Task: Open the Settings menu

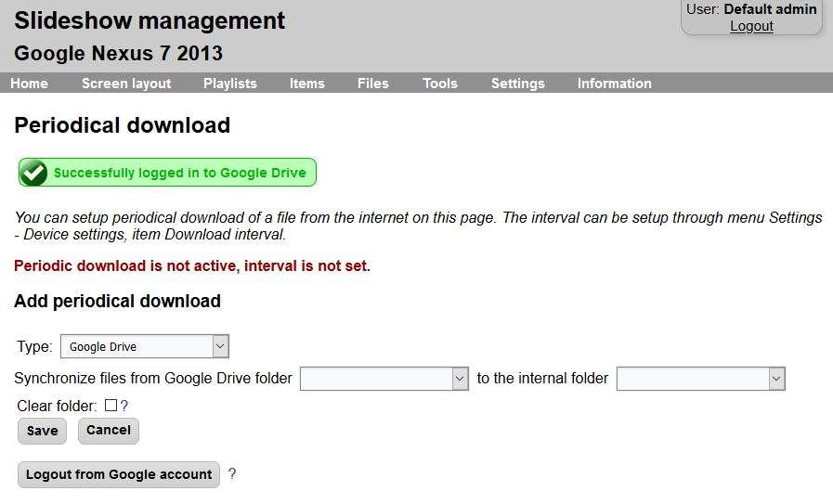Action: pyautogui.click(x=517, y=84)
